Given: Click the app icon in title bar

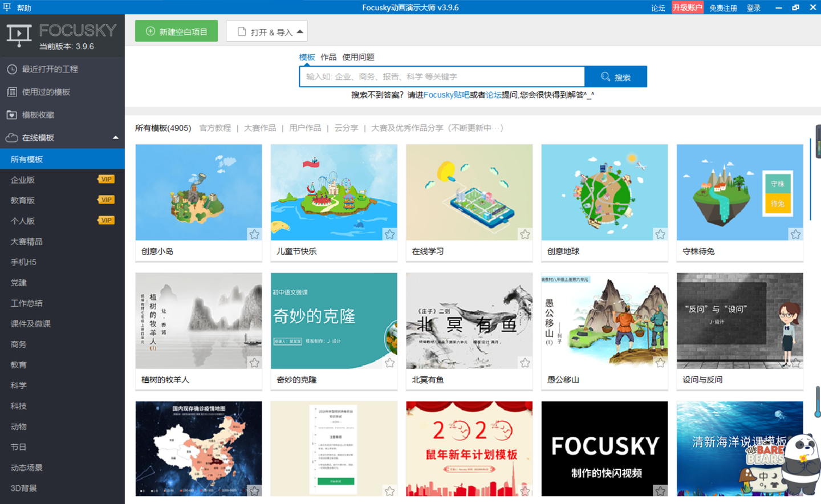Looking at the screenshot, I should click(x=7, y=7).
